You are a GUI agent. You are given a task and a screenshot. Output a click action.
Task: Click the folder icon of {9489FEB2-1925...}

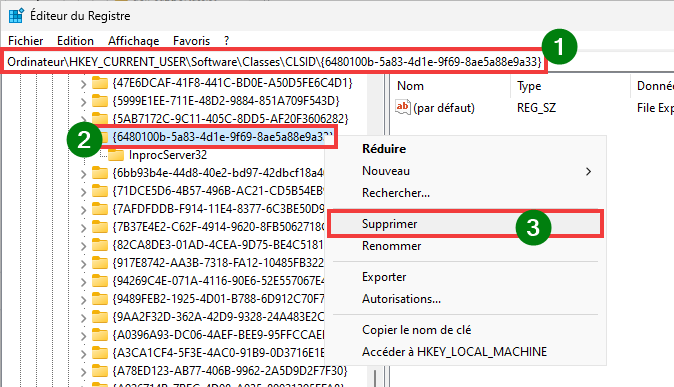[x=100, y=299]
